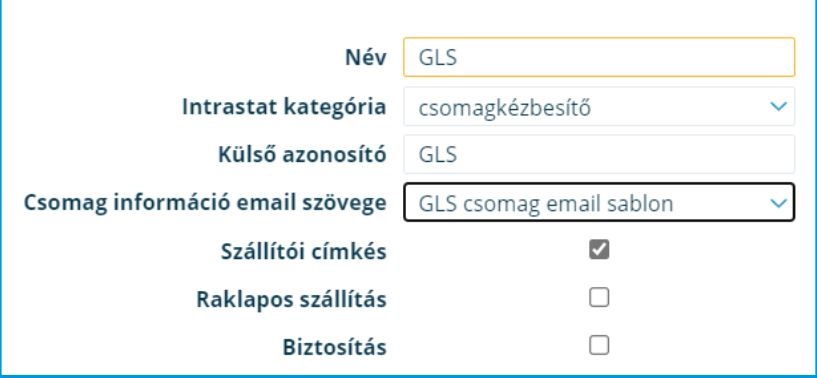Screen dimensions: 817x378
Task: Uncheck the Szállítói címkés checkbox
Action: tap(599, 249)
